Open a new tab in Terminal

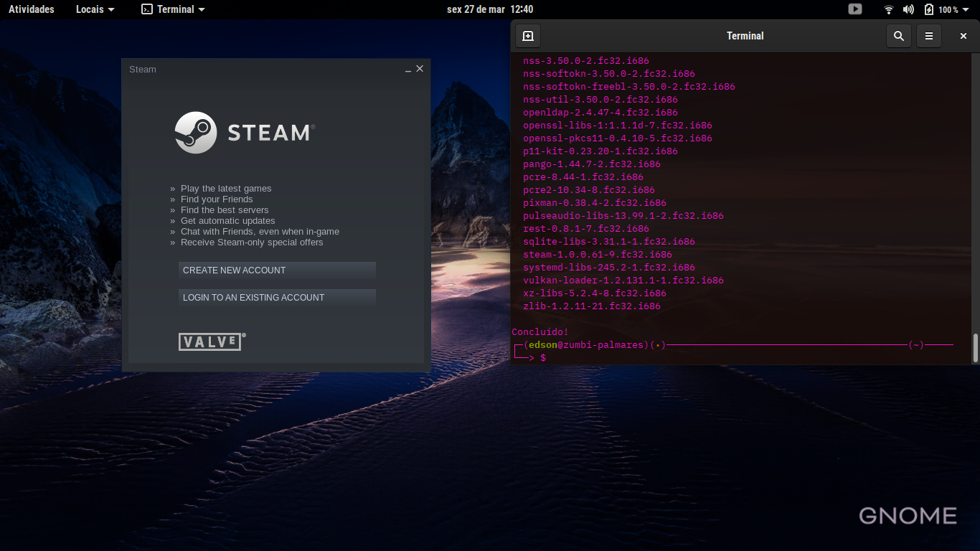click(x=528, y=36)
